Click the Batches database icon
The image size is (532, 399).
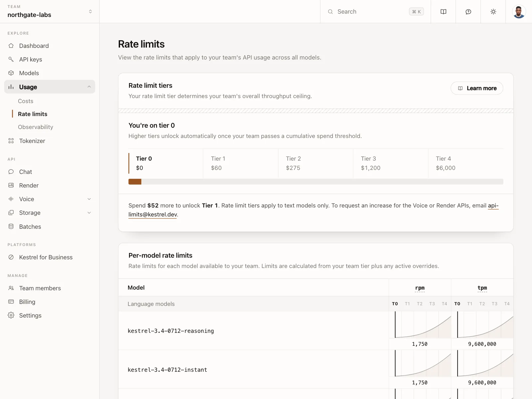tap(11, 226)
